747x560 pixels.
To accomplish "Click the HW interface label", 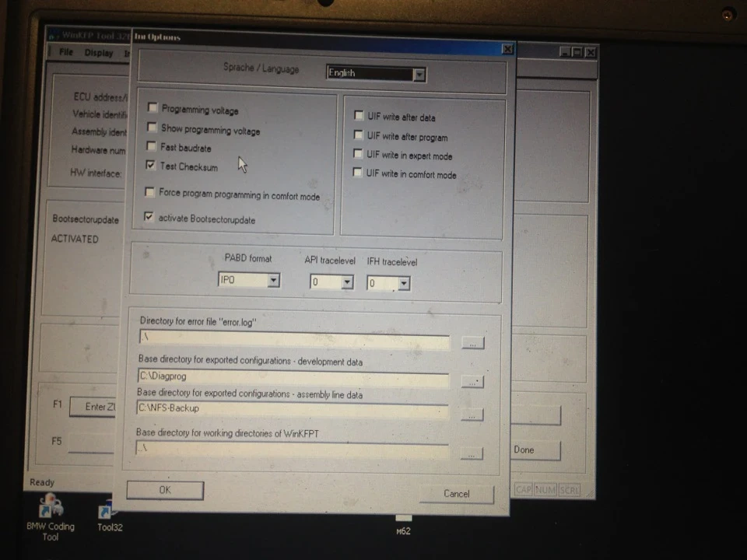I will pyautogui.click(x=95, y=173).
